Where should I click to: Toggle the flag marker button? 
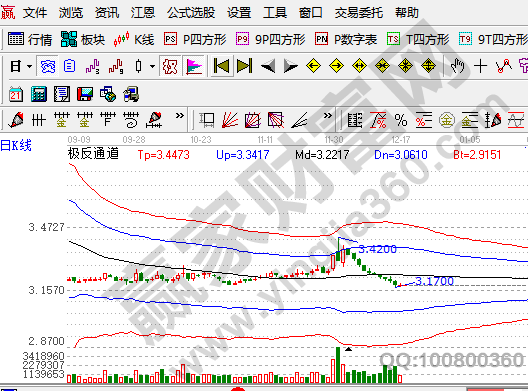click(x=194, y=66)
